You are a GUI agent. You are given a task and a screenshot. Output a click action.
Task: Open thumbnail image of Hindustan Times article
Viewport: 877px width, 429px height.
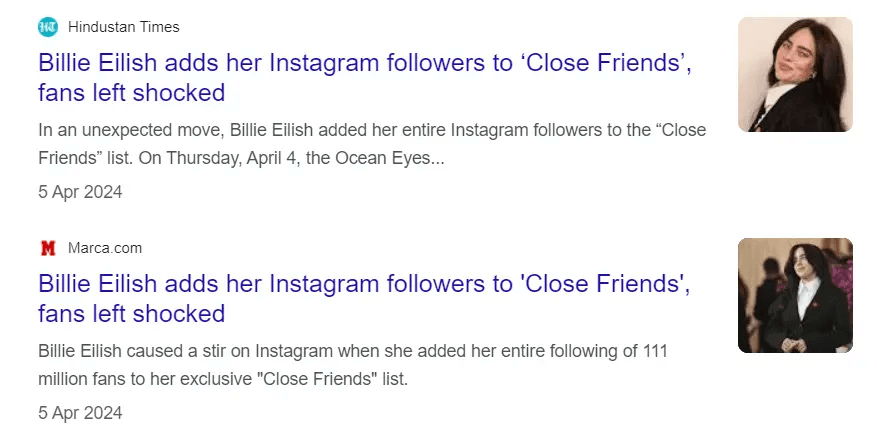click(794, 75)
